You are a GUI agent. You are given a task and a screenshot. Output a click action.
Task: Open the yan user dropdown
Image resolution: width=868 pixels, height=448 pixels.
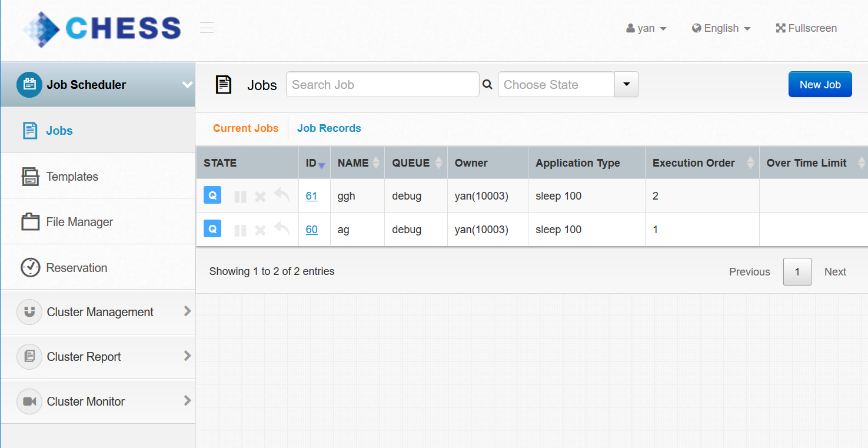646,28
